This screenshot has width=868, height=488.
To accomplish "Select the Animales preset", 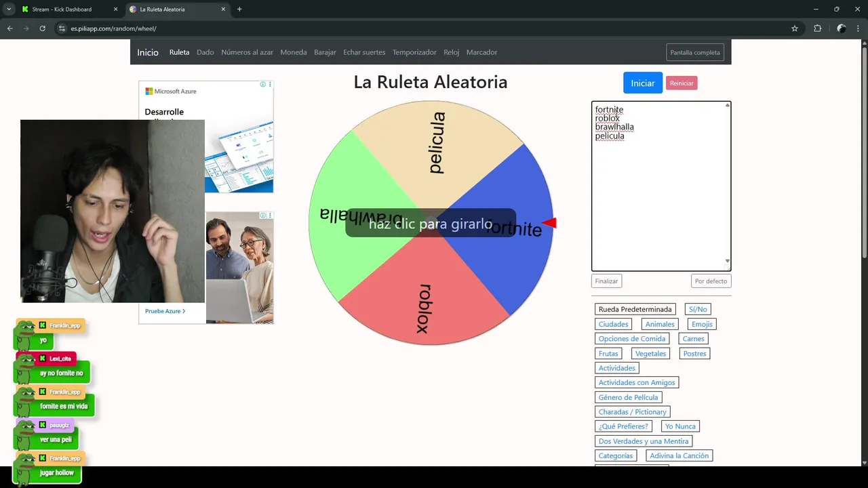I will (x=660, y=324).
